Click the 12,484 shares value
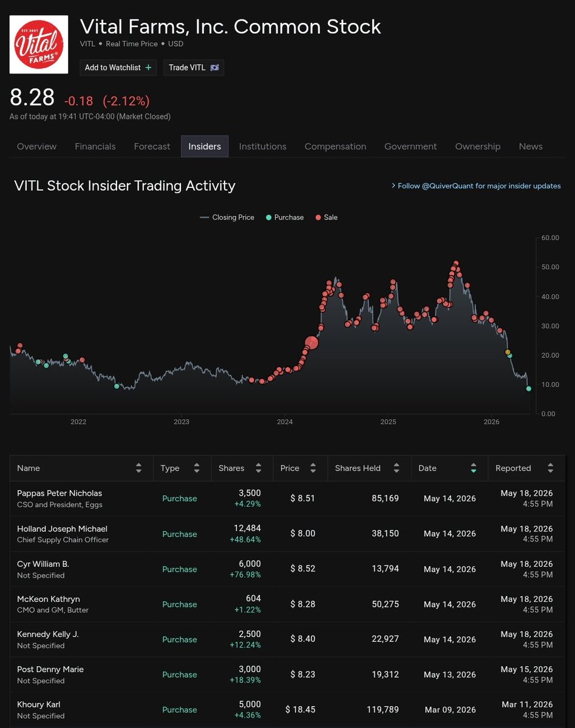Image resolution: width=575 pixels, height=728 pixels. [248, 528]
